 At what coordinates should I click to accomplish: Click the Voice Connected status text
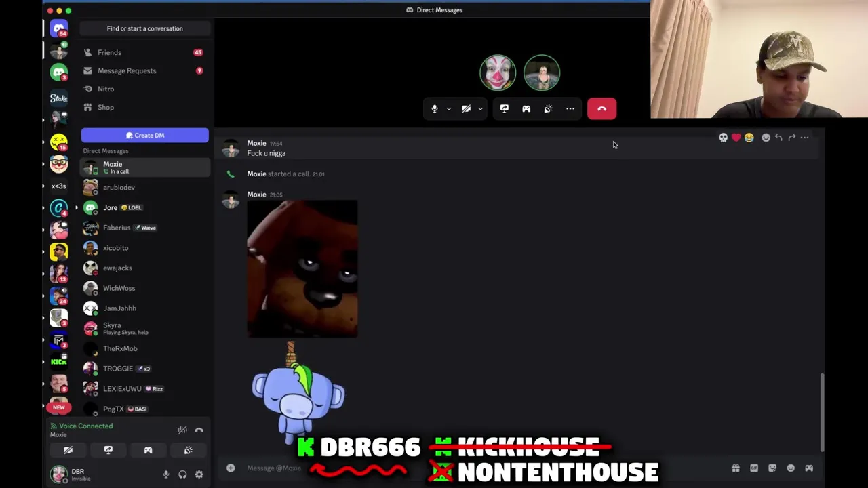click(85, 426)
